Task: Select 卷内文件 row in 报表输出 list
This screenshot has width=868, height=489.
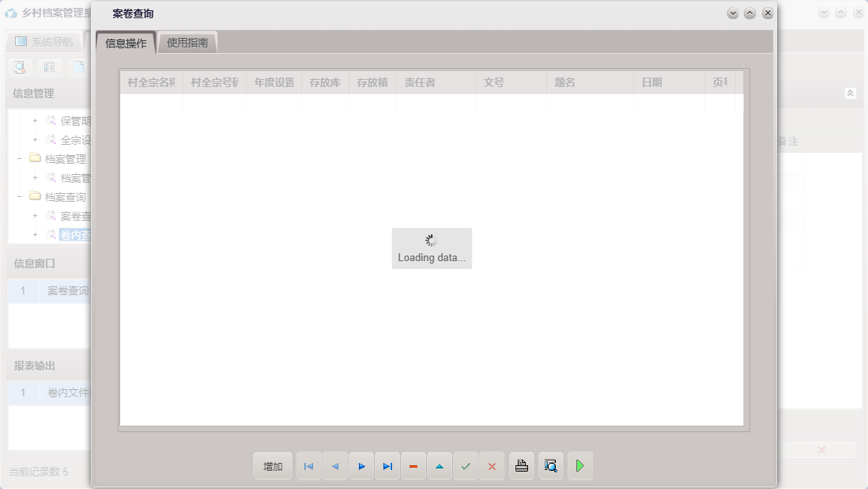Action: (x=49, y=392)
